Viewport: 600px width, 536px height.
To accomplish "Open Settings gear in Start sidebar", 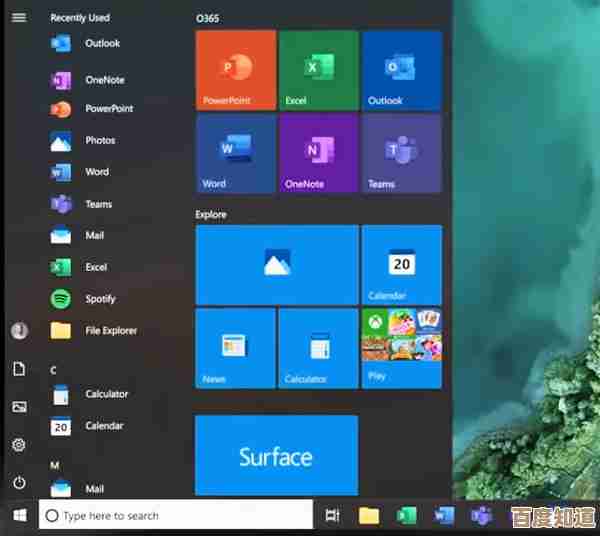I will point(19,445).
